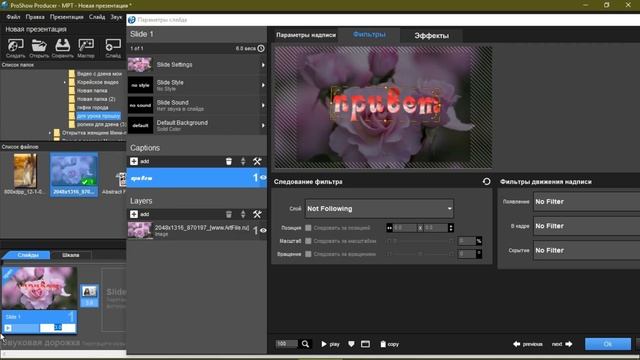
Task: Select the rose image file thumbnail
Action: pos(74,175)
